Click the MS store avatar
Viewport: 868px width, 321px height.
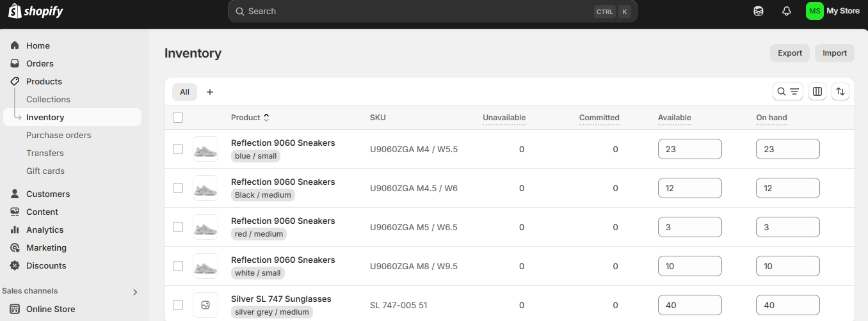[x=815, y=11]
